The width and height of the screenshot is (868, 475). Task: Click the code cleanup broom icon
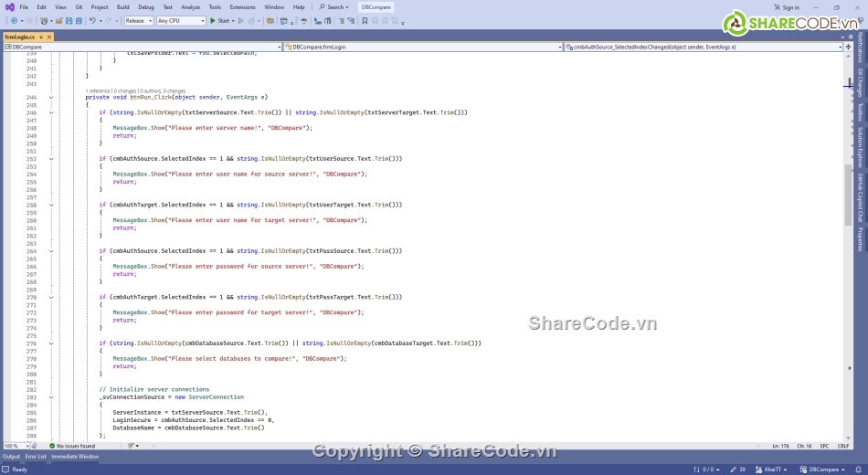click(x=132, y=446)
